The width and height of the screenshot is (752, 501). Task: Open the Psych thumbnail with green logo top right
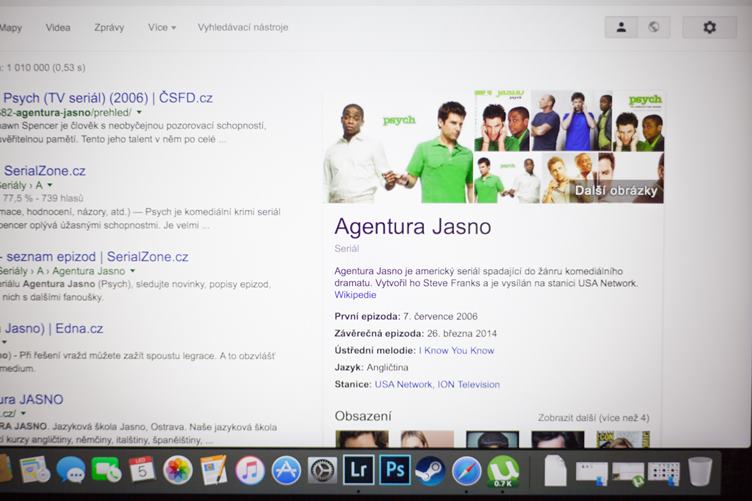(x=639, y=121)
